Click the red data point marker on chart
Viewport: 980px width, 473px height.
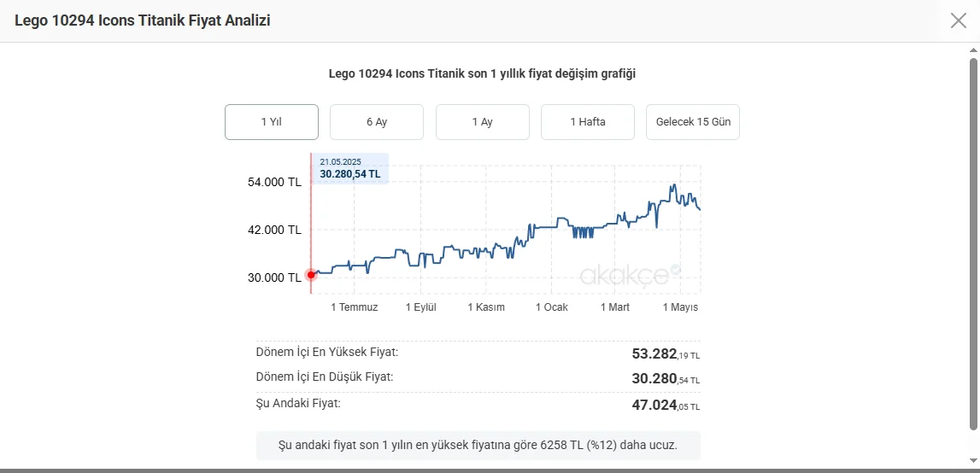[x=311, y=275]
